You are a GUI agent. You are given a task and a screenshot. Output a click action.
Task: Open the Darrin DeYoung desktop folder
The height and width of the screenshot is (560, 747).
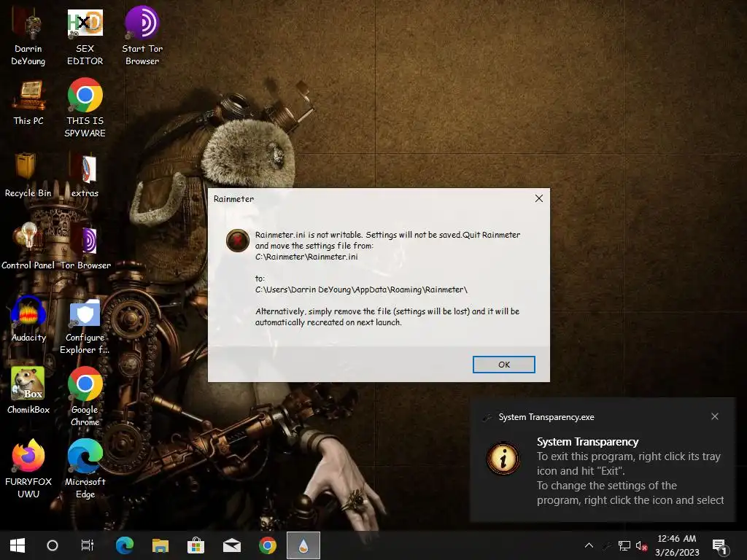tap(28, 36)
